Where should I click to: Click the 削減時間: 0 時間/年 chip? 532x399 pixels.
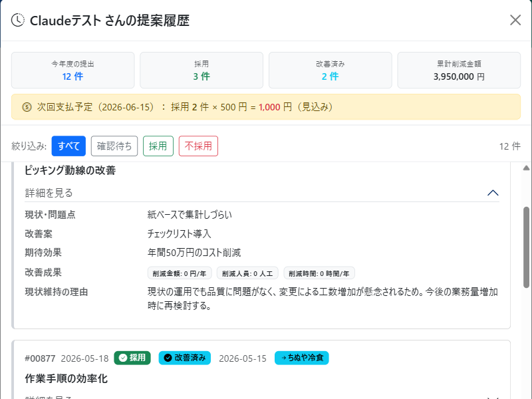[x=319, y=273]
